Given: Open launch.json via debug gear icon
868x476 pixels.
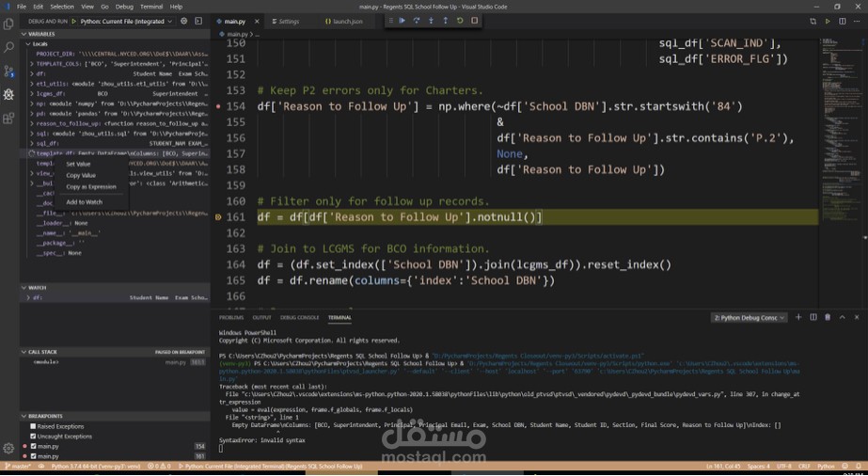Looking at the screenshot, I should [x=184, y=21].
